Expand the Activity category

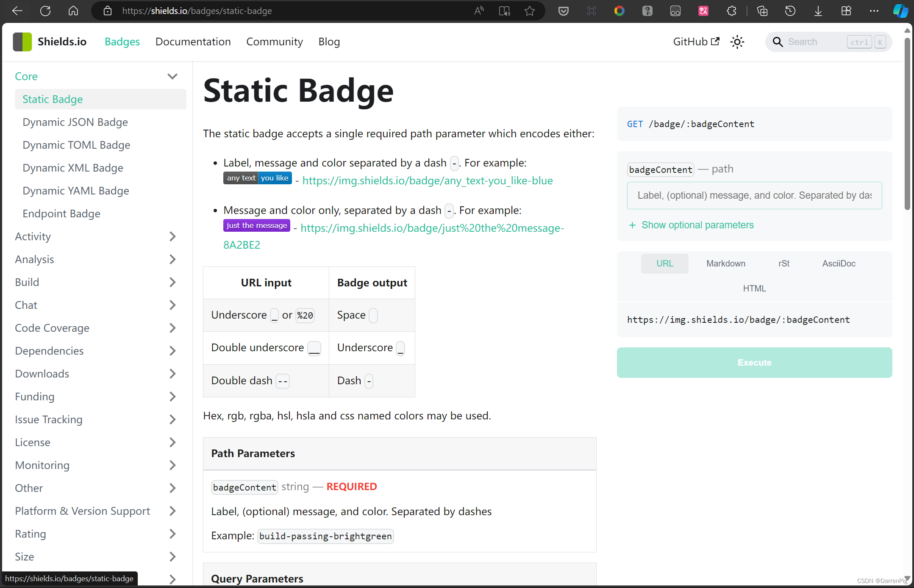click(x=172, y=236)
